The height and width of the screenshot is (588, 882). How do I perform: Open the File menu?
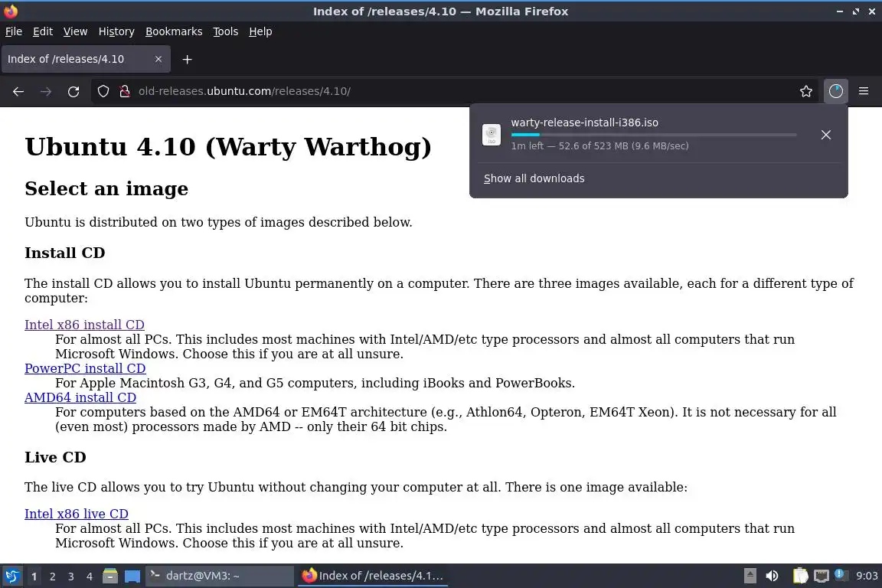[x=14, y=31]
